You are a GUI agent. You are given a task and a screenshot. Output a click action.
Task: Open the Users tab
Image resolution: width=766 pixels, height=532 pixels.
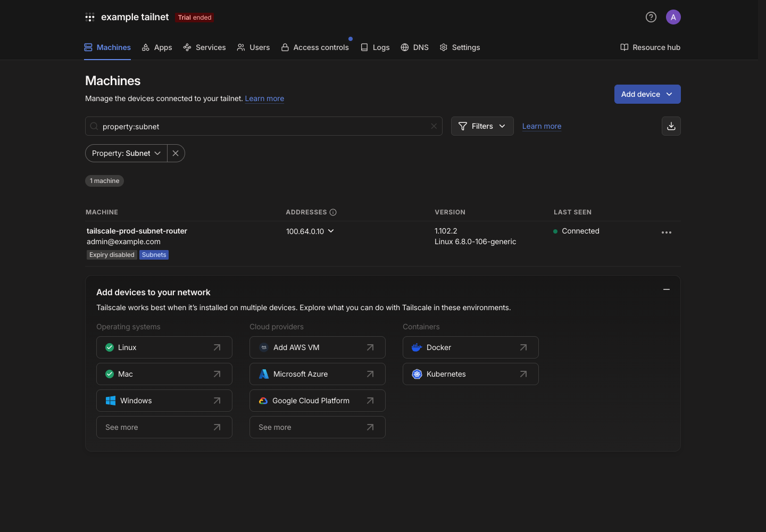(x=253, y=47)
